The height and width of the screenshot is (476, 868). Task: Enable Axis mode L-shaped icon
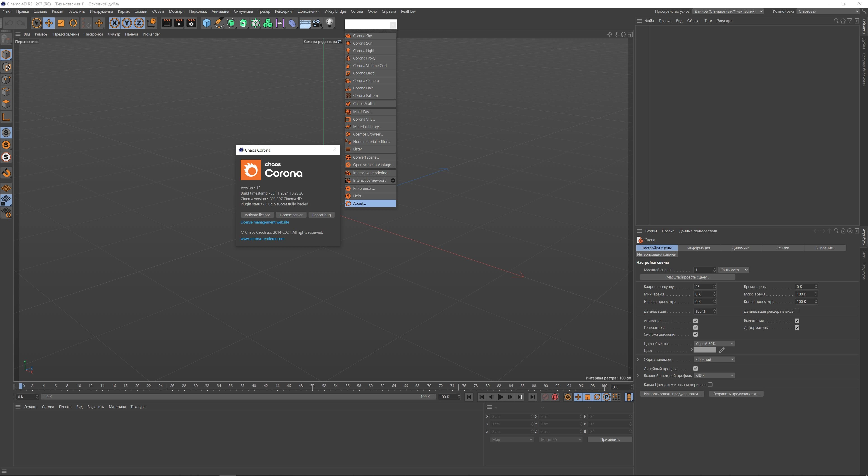[x=6, y=117]
